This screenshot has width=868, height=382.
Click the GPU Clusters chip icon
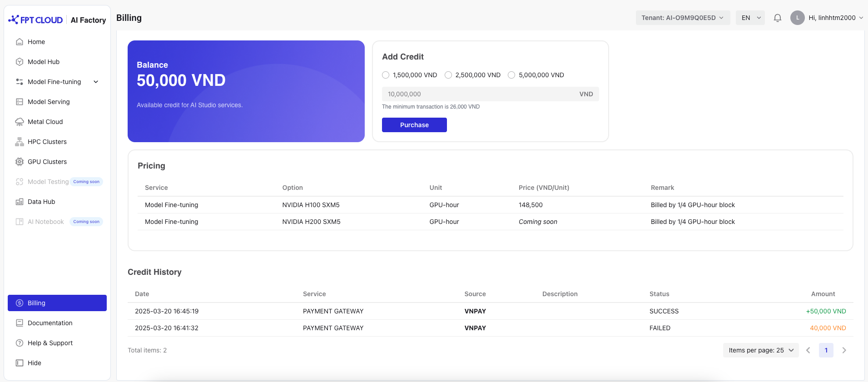coord(20,162)
